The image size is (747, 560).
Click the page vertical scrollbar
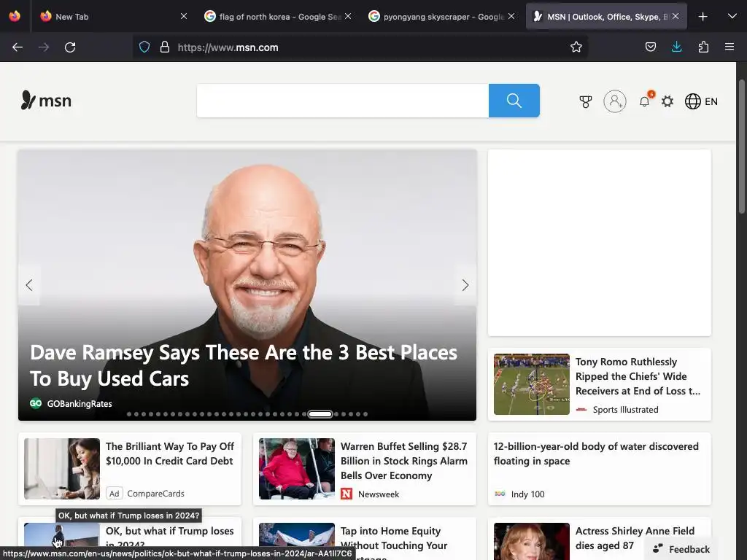click(x=741, y=147)
